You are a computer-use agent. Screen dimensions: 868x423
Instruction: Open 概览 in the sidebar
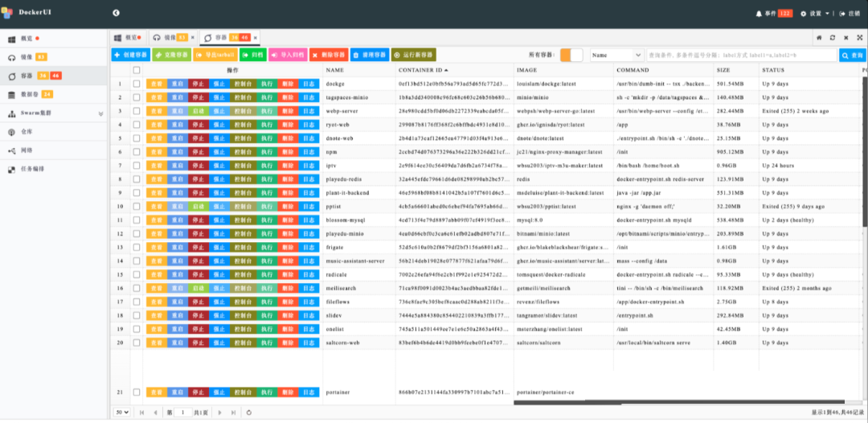[x=54, y=39]
